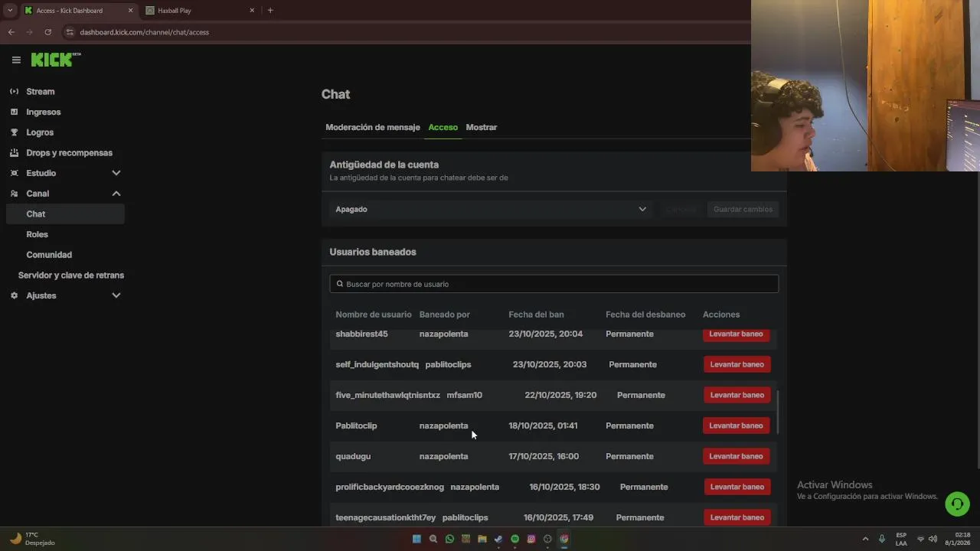Image resolution: width=980 pixels, height=551 pixels.
Task: Open the hamburger menu beside the Kick logo
Action: 16,60
